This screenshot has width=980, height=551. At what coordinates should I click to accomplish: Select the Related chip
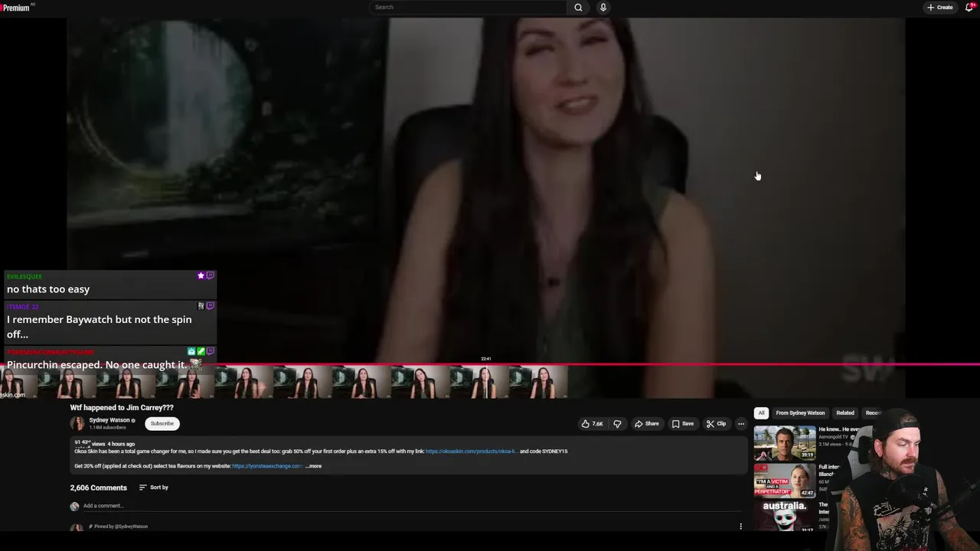(x=845, y=413)
